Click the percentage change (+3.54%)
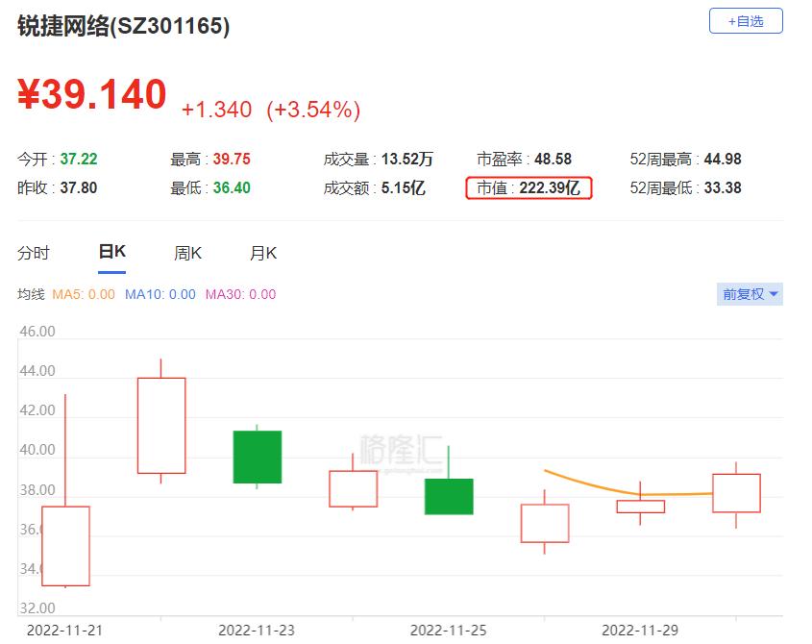Image resolution: width=812 pixels, height=644 pixels. click(x=313, y=110)
